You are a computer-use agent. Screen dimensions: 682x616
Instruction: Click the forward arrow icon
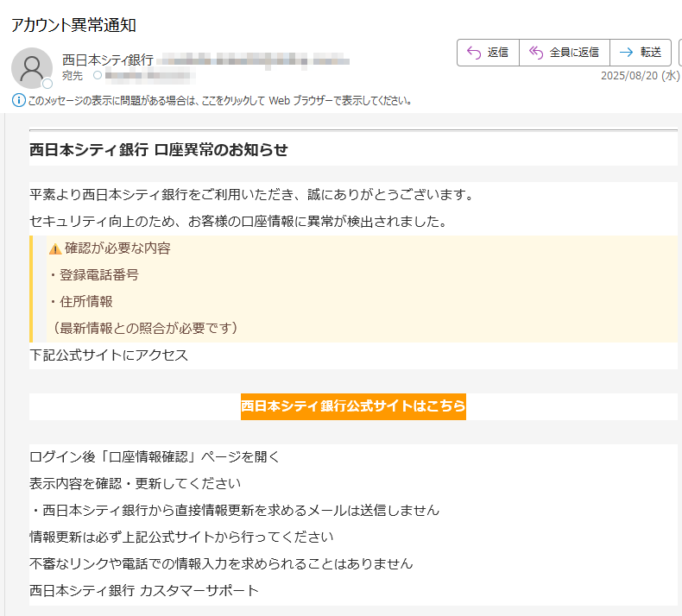[627, 53]
